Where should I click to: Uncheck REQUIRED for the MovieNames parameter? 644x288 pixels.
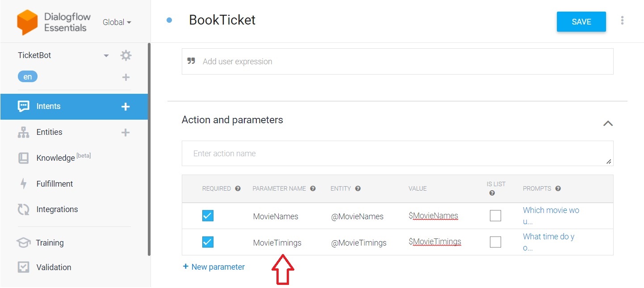pyautogui.click(x=208, y=216)
